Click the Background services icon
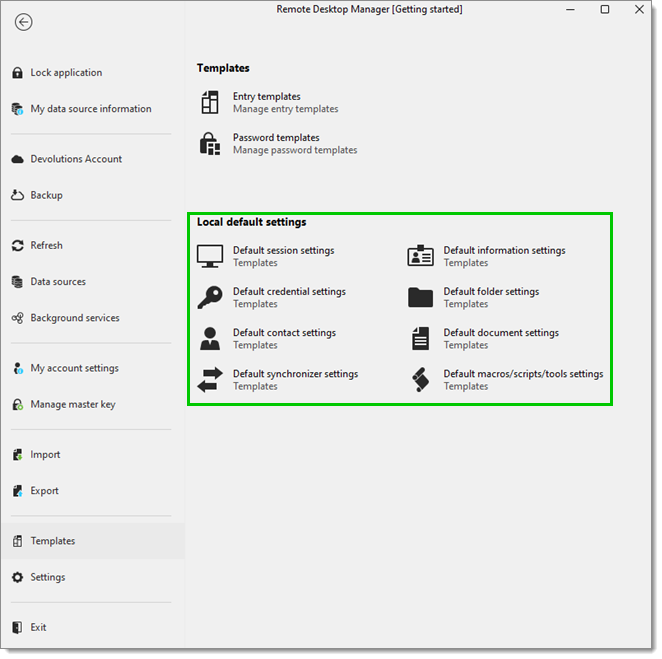The width and height of the screenshot is (662, 659). pyautogui.click(x=17, y=318)
